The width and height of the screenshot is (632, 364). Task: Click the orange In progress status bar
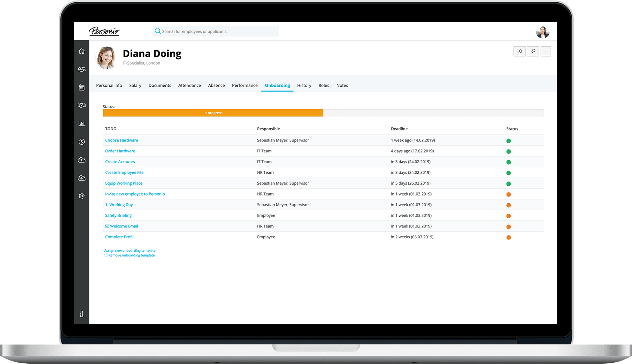(213, 113)
